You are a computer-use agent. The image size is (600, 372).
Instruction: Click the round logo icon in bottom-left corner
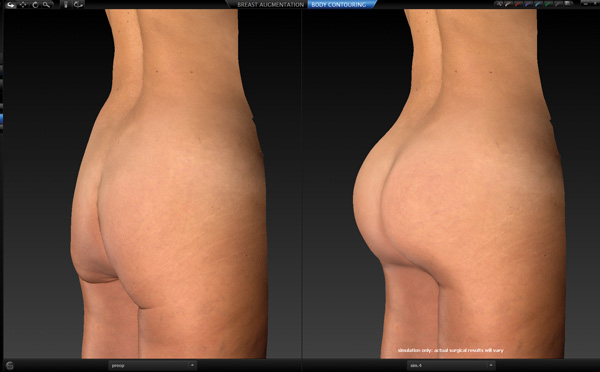pyautogui.click(x=10, y=365)
